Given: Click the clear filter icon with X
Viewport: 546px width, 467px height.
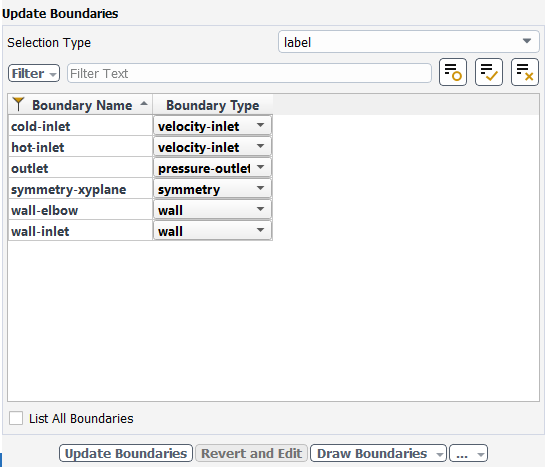Looking at the screenshot, I should (x=525, y=72).
